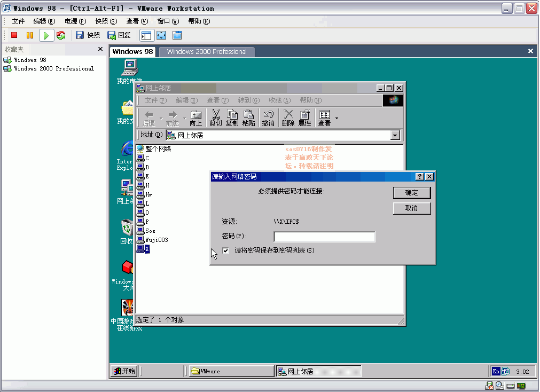Select computer Wuji003 in 网上邻居 list
The width and height of the screenshot is (540, 392).
pyautogui.click(x=152, y=240)
